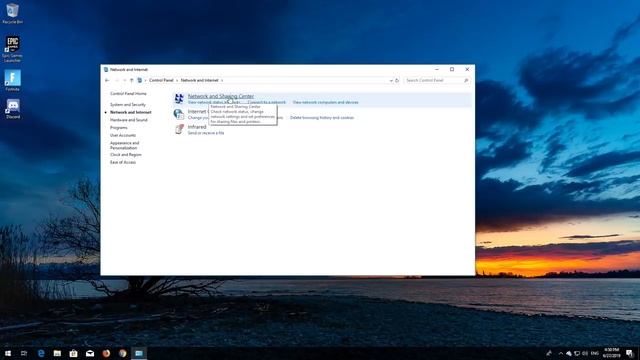Go back with the address bar Back arrow
Image resolution: width=640 pixels, height=360 pixels.
click(x=107, y=80)
